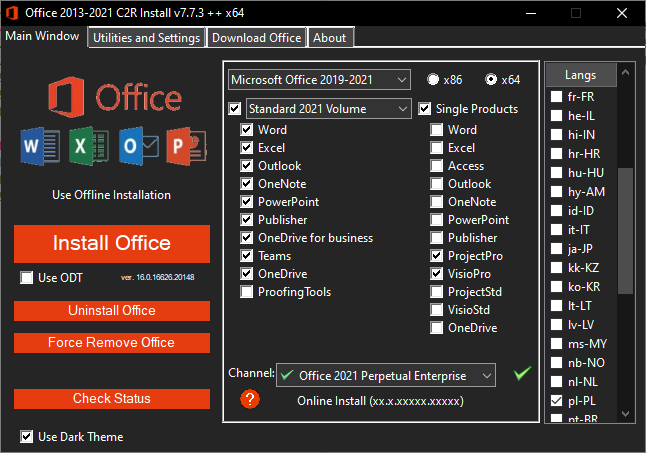646x453 pixels.
Task: Click the Online Install version text
Action: pyautogui.click(x=380, y=401)
